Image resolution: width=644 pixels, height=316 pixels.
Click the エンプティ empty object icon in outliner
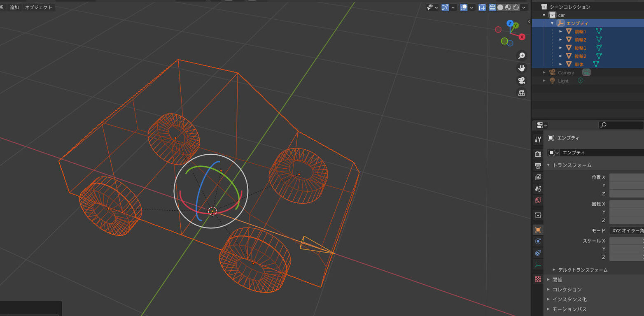pos(560,23)
